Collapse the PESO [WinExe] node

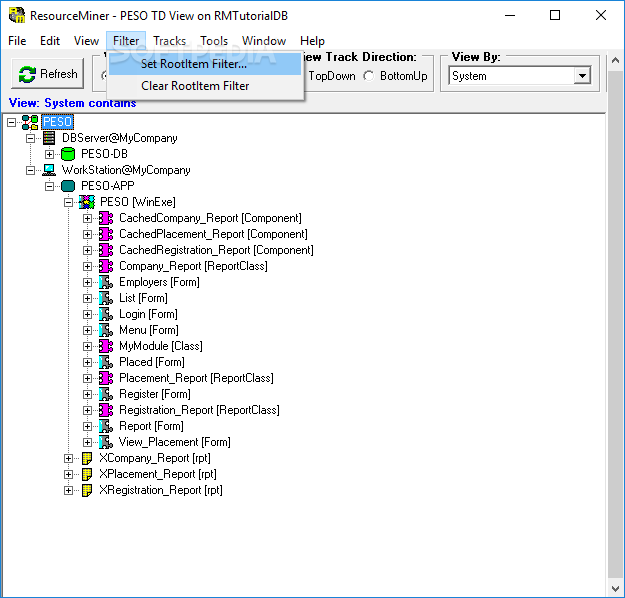(x=69, y=203)
